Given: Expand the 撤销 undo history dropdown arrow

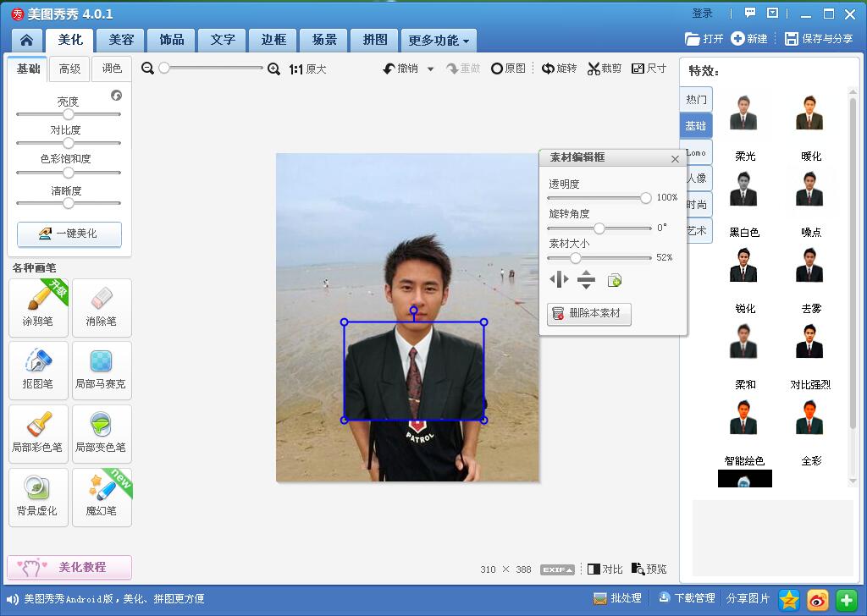Looking at the screenshot, I should (x=430, y=69).
